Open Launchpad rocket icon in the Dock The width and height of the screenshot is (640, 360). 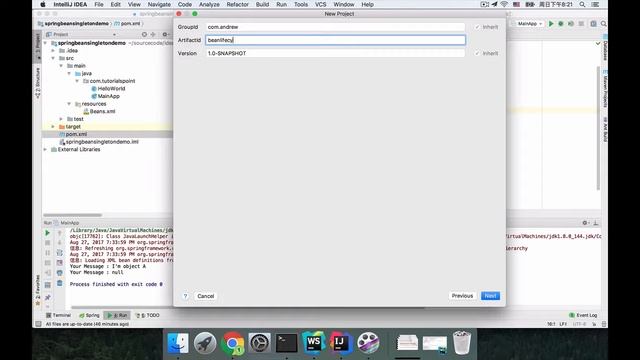click(205, 342)
